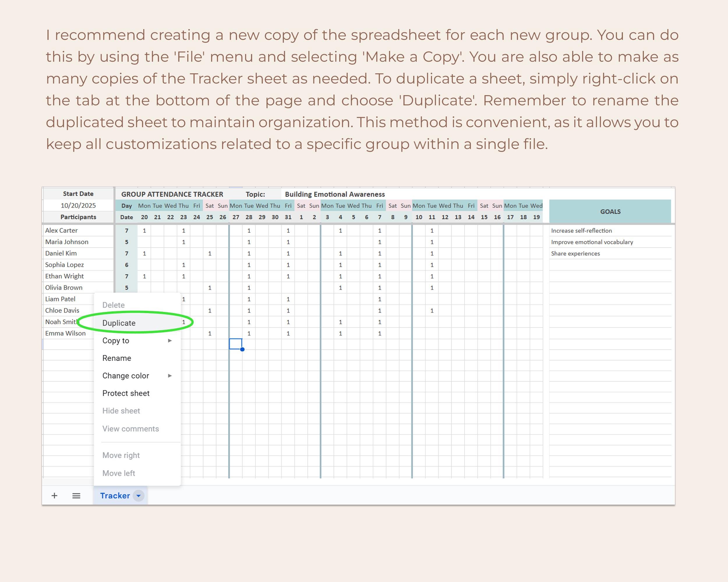
Task: Open the all sheets list icon
Action: [76, 495]
